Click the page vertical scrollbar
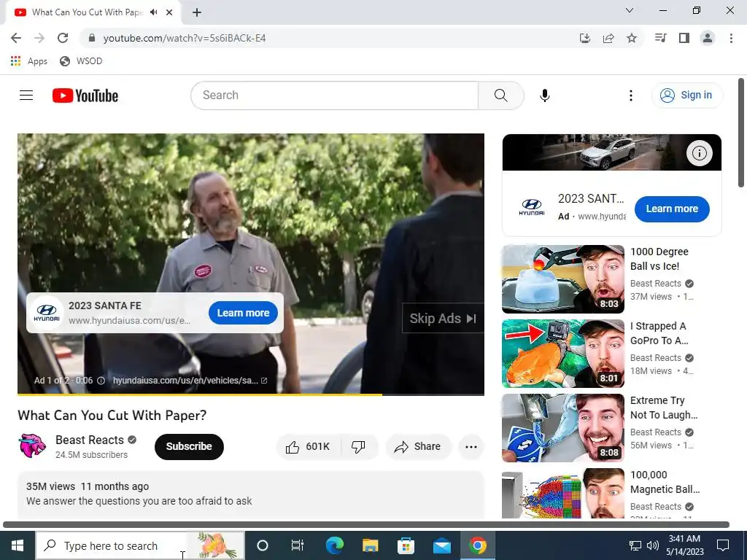The image size is (747, 560). coord(741,133)
